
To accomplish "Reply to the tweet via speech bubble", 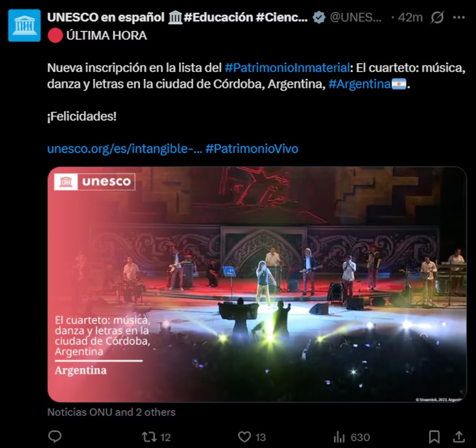I will coord(55,437).
